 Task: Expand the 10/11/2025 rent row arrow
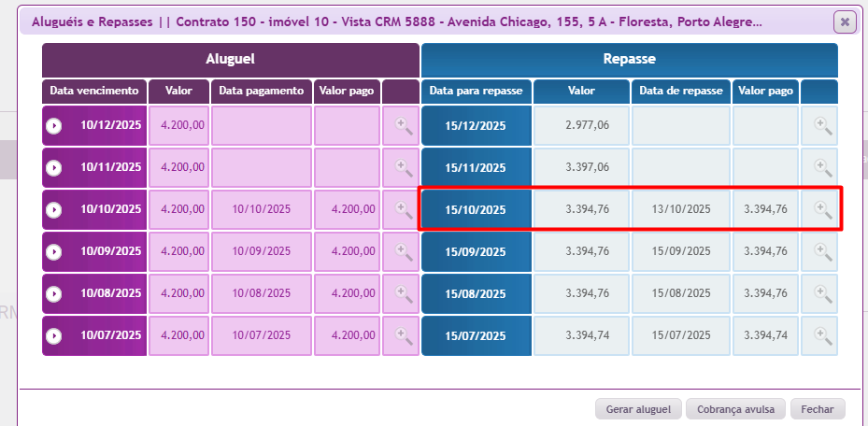54,168
